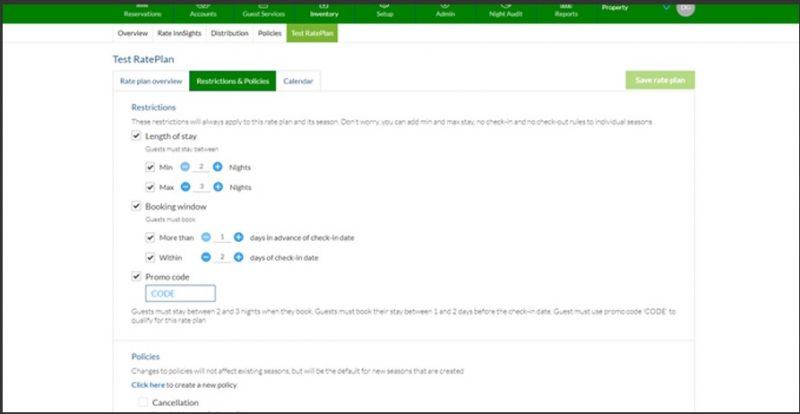Image resolution: width=800 pixels, height=414 pixels.
Task: Click the Test RatePlan page heading
Action: click(x=143, y=59)
